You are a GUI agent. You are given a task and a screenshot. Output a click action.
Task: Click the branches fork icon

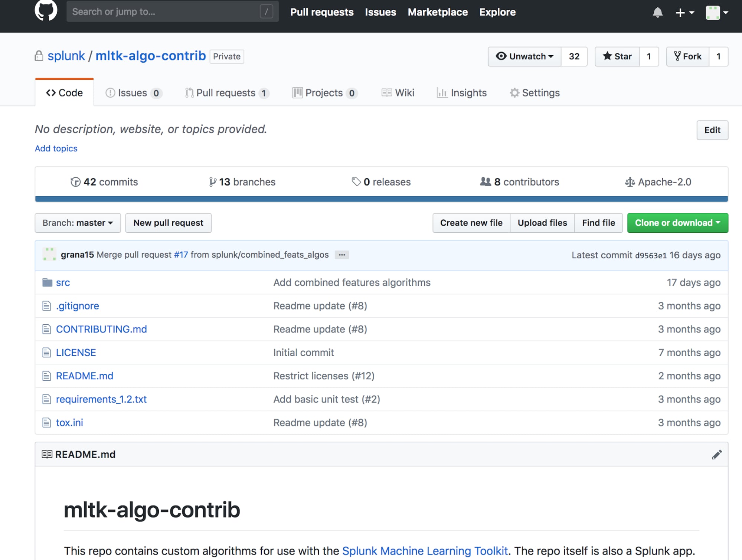pyautogui.click(x=212, y=182)
